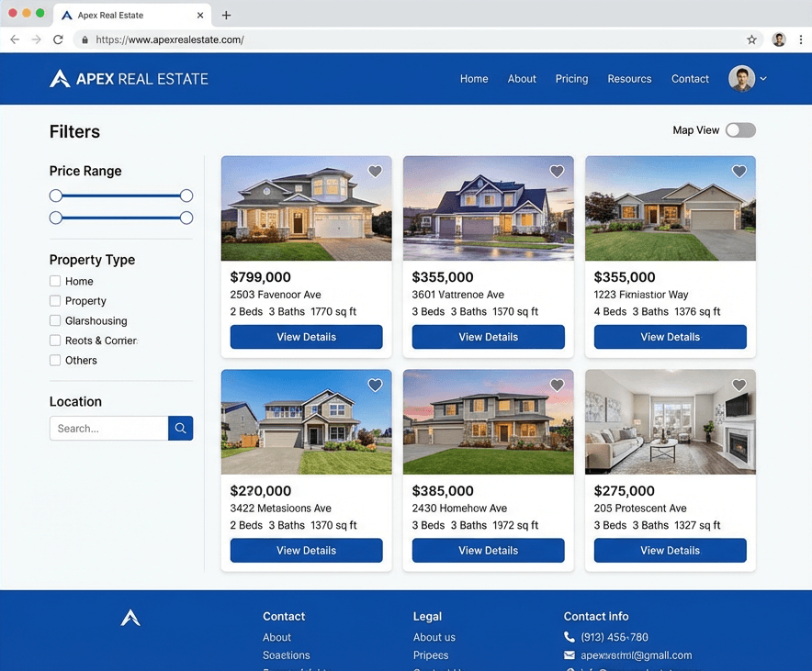Open the Soactions link in the footer
Screen dimensions: 812x671
pyautogui.click(x=286, y=655)
